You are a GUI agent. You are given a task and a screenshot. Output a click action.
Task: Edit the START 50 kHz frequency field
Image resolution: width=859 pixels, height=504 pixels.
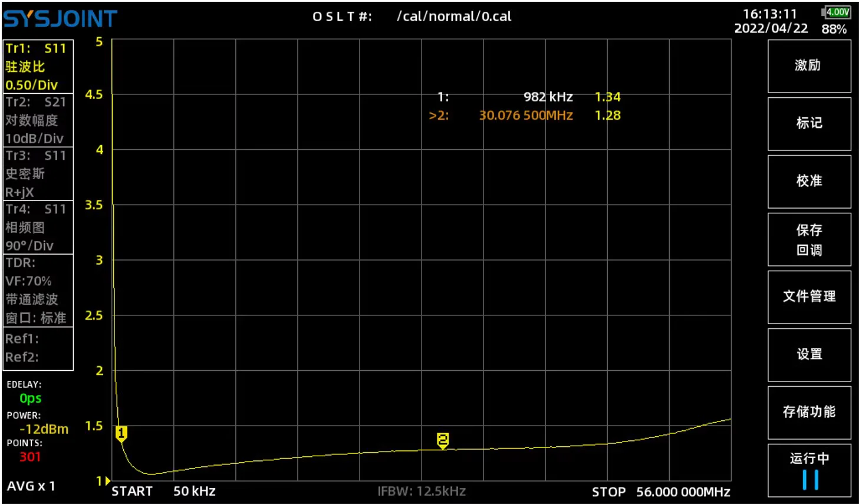click(x=163, y=492)
